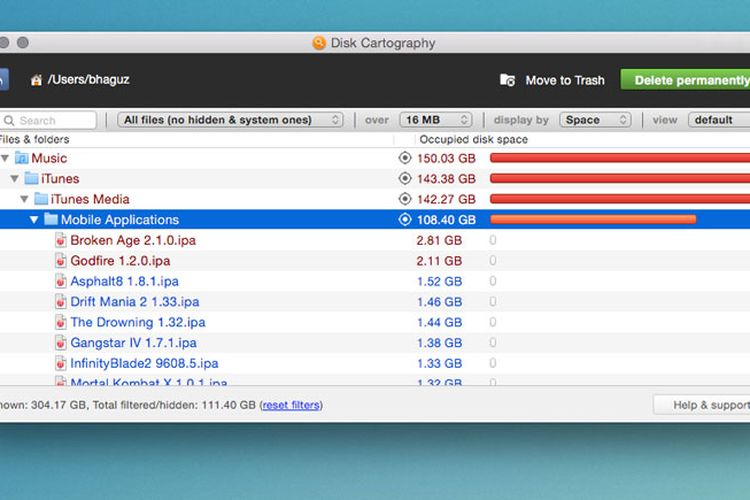
Task: Click the green Delete permanently button
Action: [x=685, y=80]
